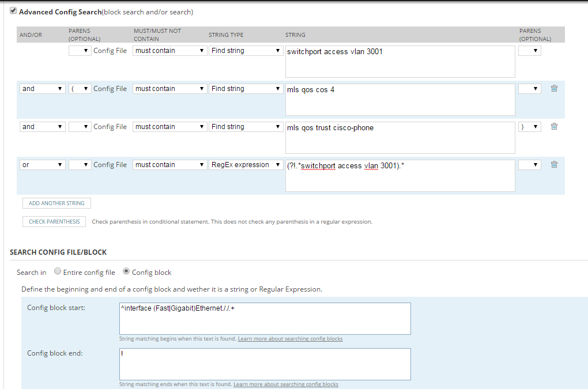The width and height of the screenshot is (588, 389).
Task: Open string type dropdown for 'mls qos cos 4' row
Action: point(246,89)
